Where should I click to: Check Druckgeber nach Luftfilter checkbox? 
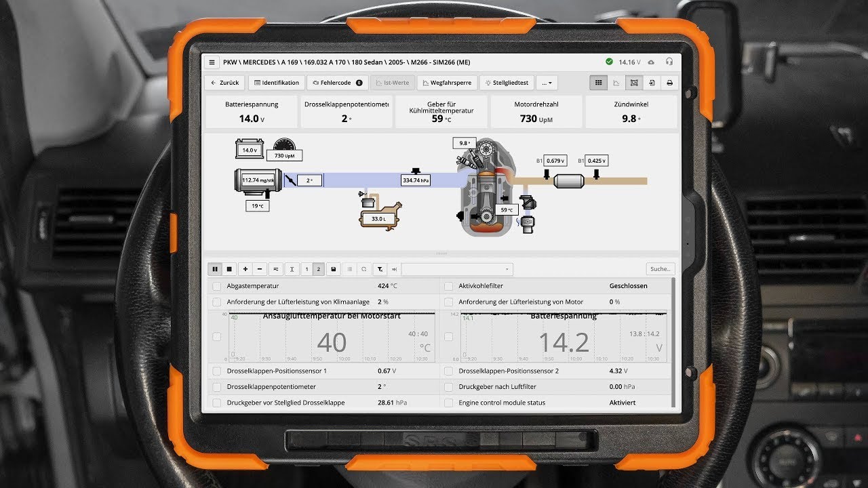pos(449,387)
